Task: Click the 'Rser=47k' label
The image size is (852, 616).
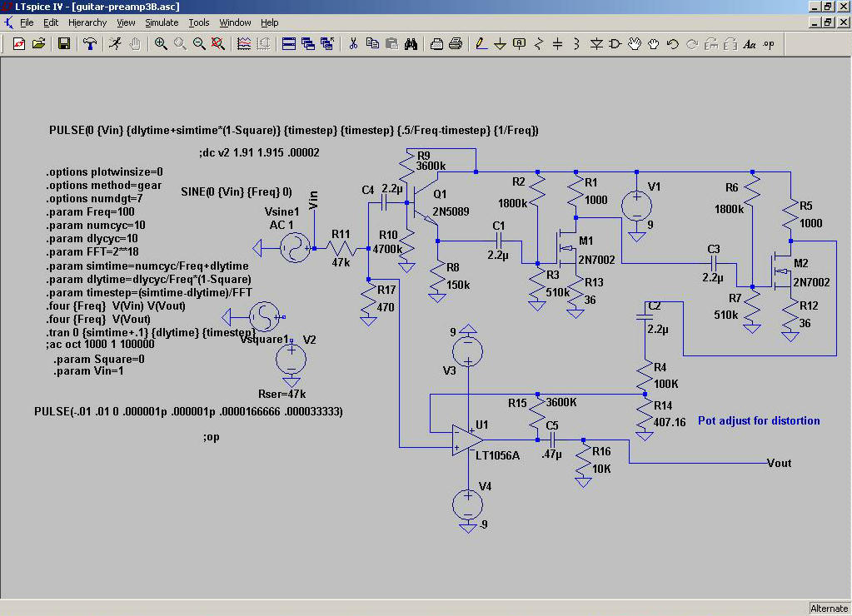Action: point(282,395)
